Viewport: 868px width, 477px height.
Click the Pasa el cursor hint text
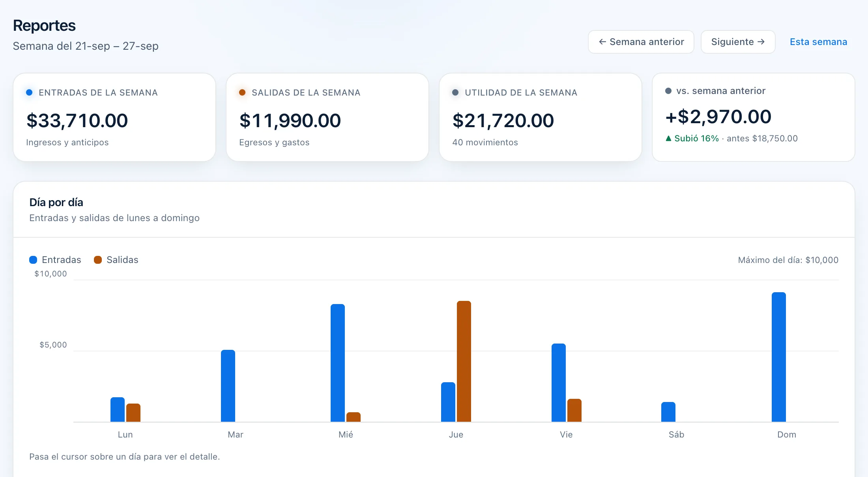coord(124,457)
